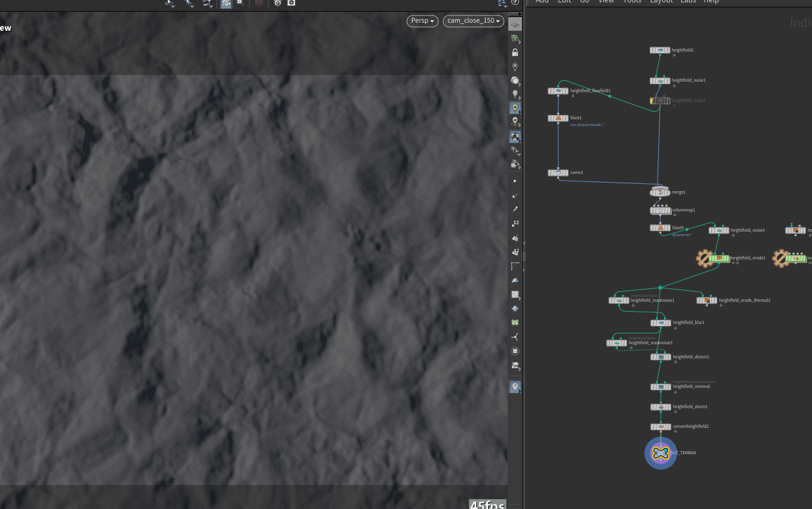Enable headlight-only lighting mode icon
This screenshot has width=812, height=509.
click(x=515, y=81)
